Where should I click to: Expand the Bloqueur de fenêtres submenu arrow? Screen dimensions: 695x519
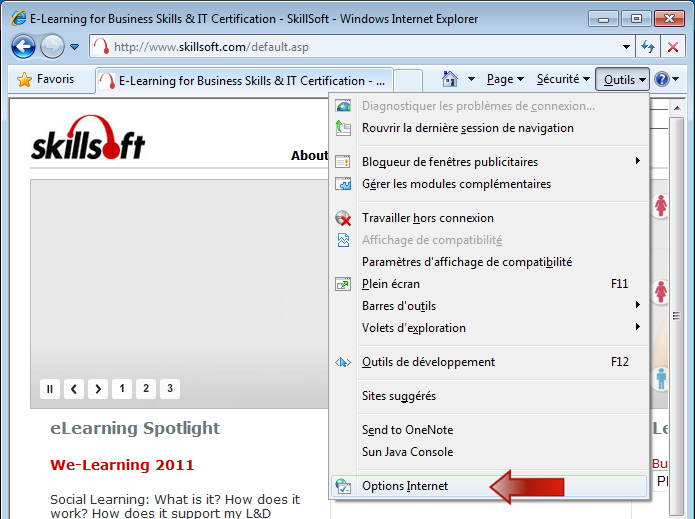pyautogui.click(x=637, y=161)
